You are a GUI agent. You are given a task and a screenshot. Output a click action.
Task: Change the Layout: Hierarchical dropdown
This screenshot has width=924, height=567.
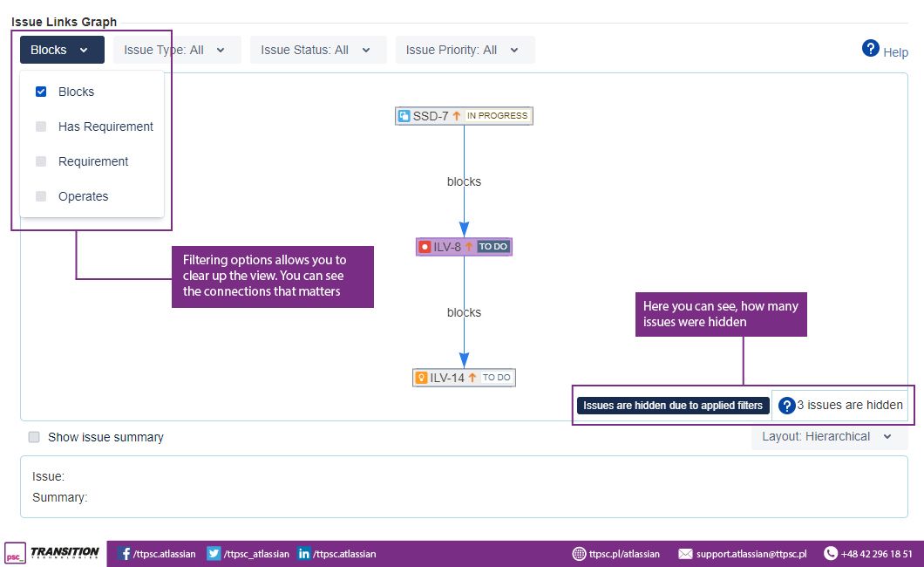(829, 437)
